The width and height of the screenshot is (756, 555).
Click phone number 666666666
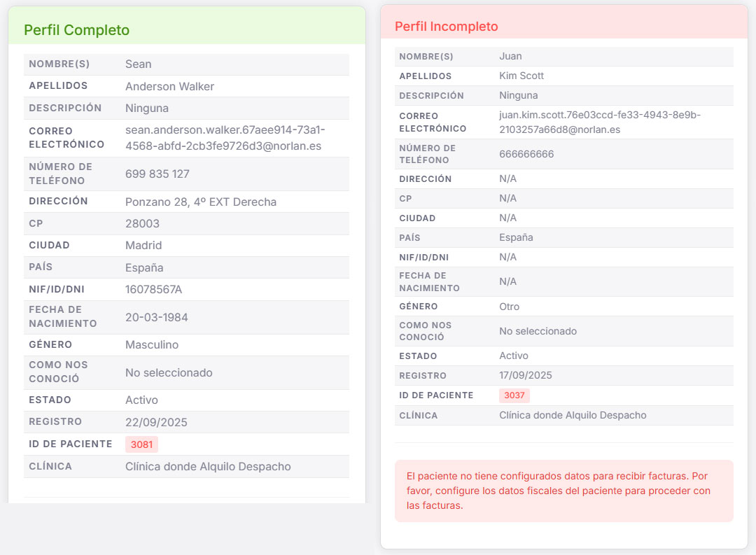(x=526, y=154)
